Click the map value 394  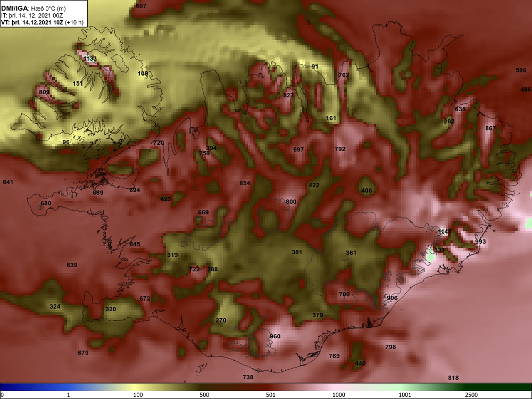pos(211,148)
